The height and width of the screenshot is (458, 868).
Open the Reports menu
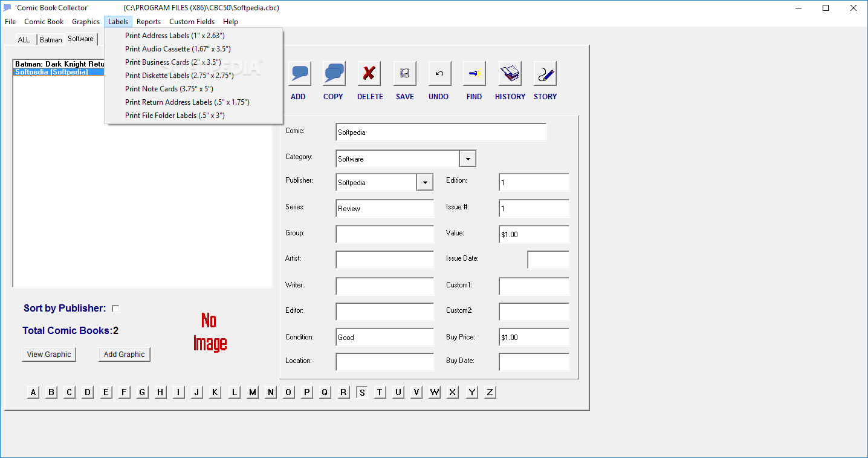pyautogui.click(x=149, y=22)
